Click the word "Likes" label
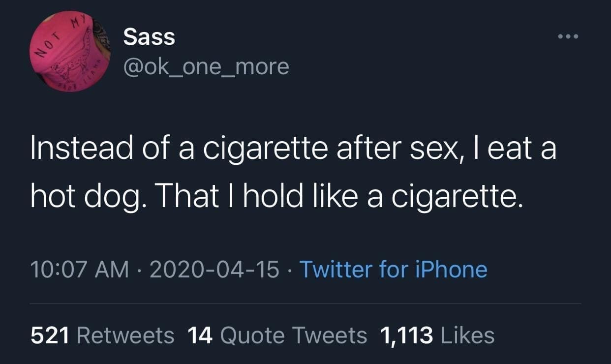 point(468,335)
